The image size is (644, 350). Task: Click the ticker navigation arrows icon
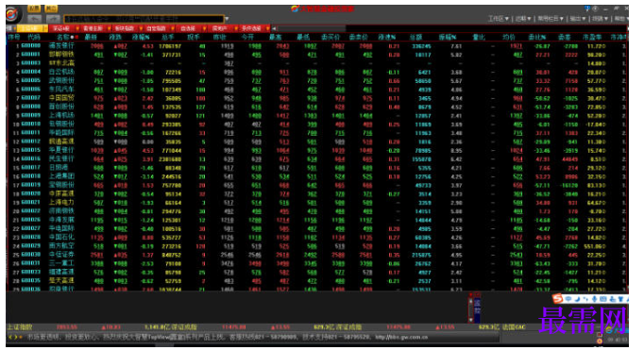[13, 338]
